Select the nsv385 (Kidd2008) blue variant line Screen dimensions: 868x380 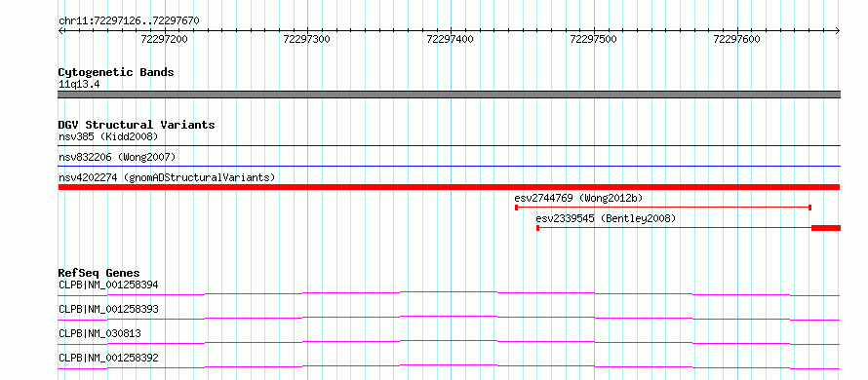point(450,146)
